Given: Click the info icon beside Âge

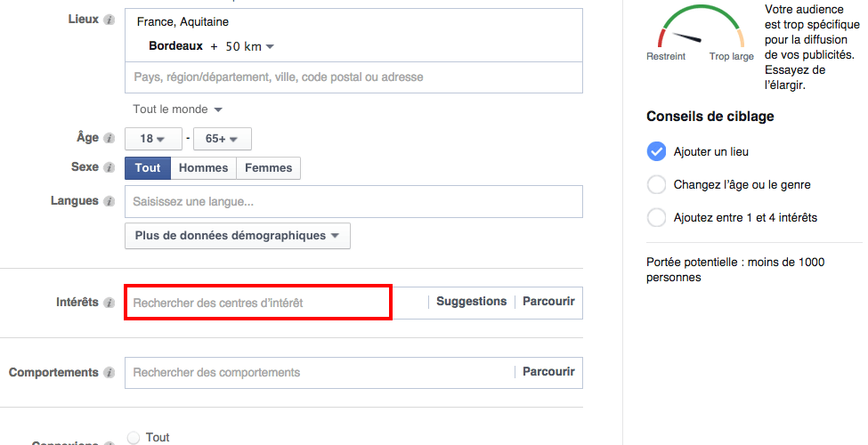Looking at the screenshot, I should [x=109, y=139].
